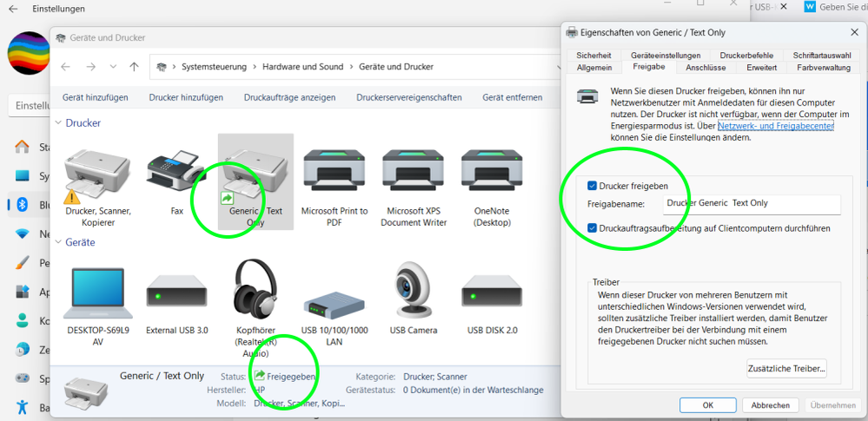
Task: Open the Netzwerk- und Freigabecenter link
Action: pos(775,126)
